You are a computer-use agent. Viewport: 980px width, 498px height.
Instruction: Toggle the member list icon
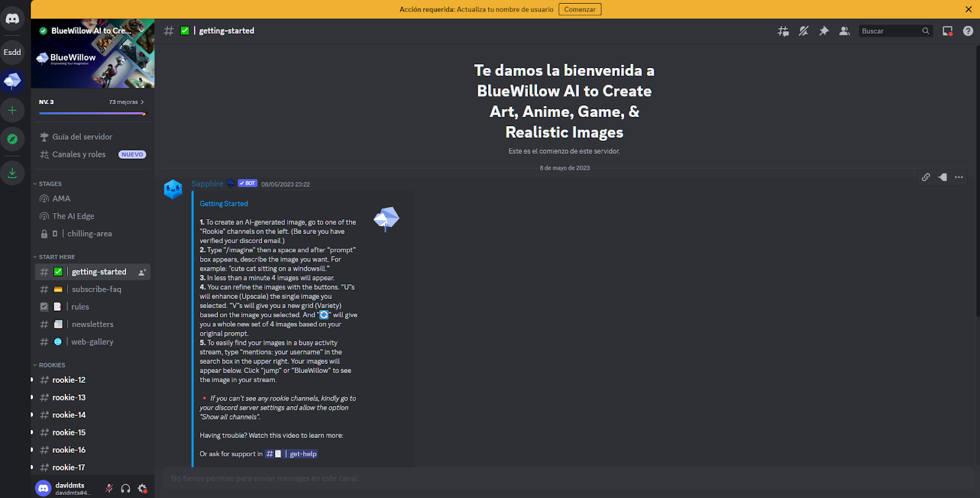point(844,31)
